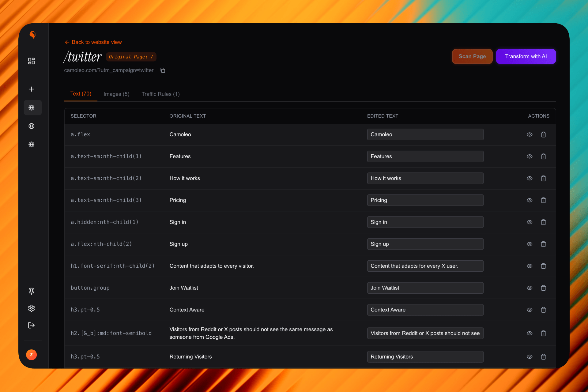Switch to the Images (5) tab
588x392 pixels.
click(x=116, y=94)
